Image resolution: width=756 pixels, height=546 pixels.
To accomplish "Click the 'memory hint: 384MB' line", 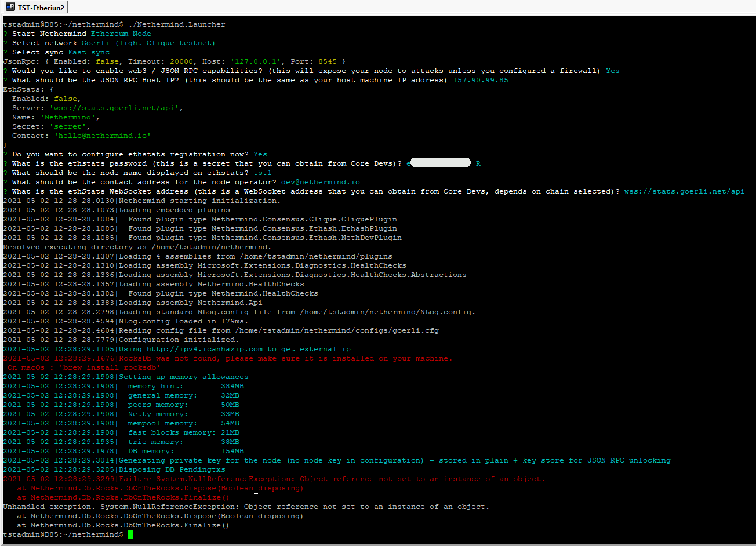I will [123, 386].
